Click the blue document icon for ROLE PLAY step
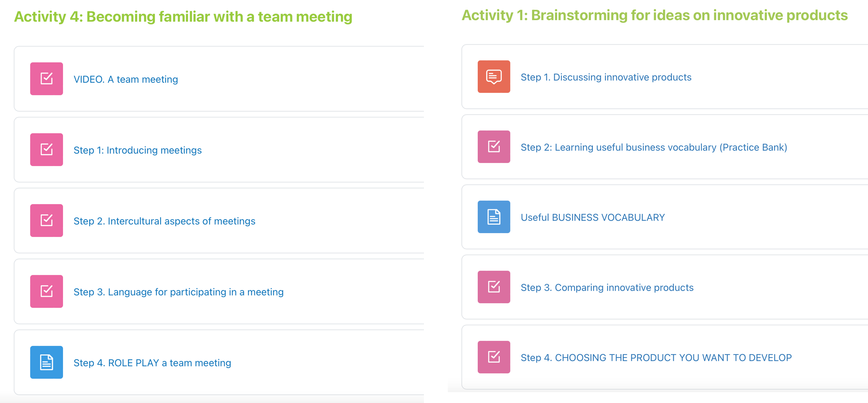This screenshot has width=868, height=403. [x=46, y=362]
